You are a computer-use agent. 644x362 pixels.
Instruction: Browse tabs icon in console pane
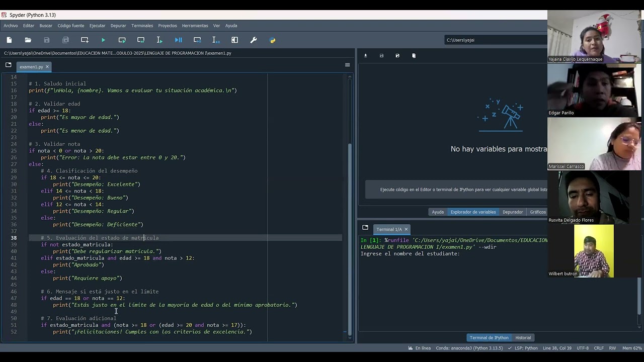coord(365,227)
